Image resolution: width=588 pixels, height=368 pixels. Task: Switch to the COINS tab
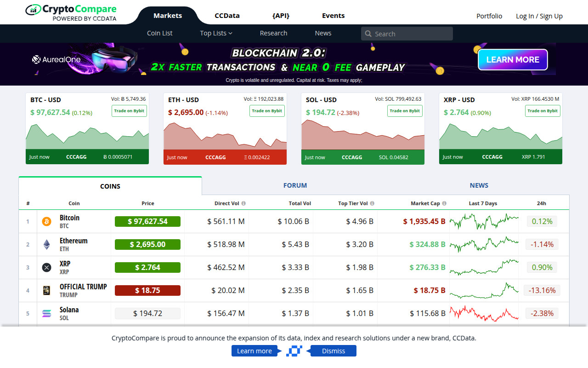click(x=110, y=186)
